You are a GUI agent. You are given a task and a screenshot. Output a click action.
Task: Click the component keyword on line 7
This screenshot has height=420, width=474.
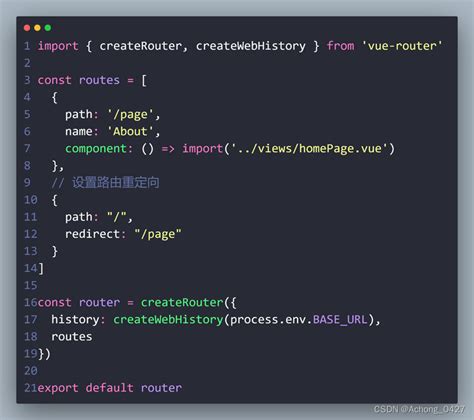click(x=96, y=149)
